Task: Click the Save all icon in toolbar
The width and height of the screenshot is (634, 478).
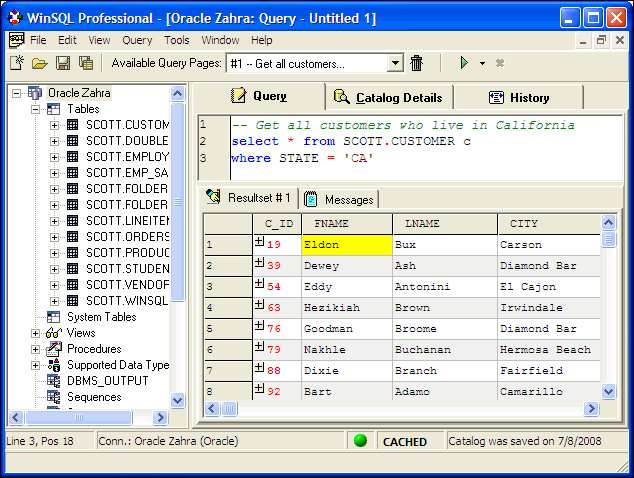Action: (x=86, y=63)
